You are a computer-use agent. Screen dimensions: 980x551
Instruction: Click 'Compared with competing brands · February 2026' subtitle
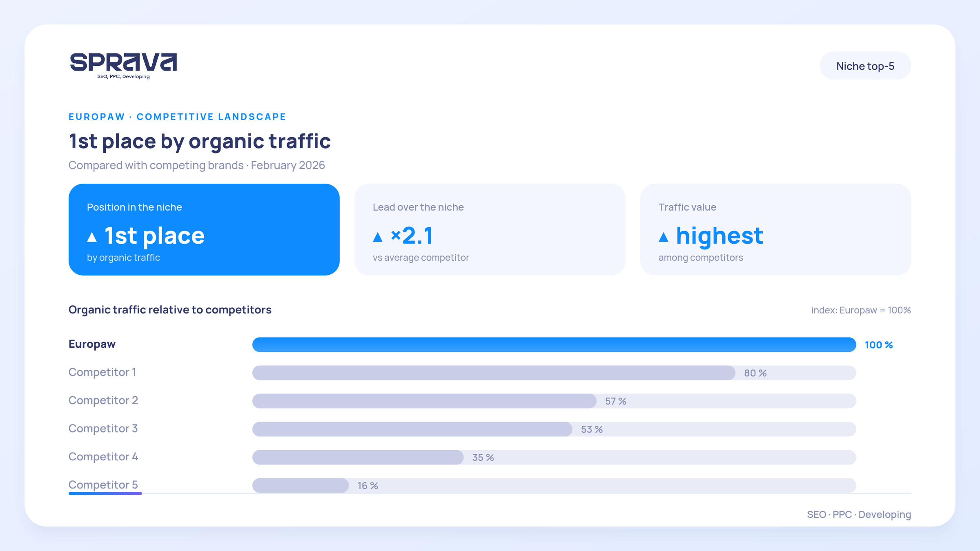pos(197,165)
